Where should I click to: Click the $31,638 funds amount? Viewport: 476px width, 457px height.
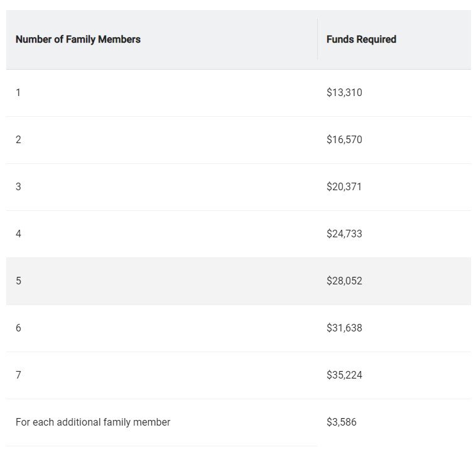344,328
